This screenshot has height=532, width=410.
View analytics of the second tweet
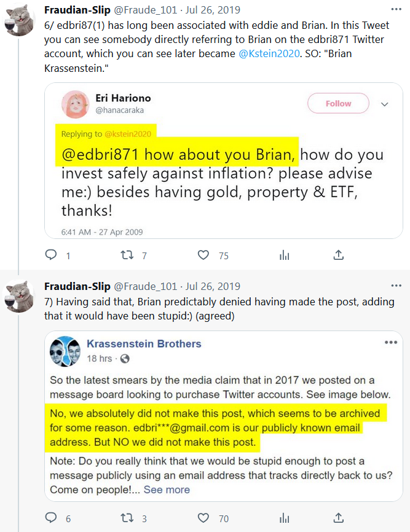(285, 518)
